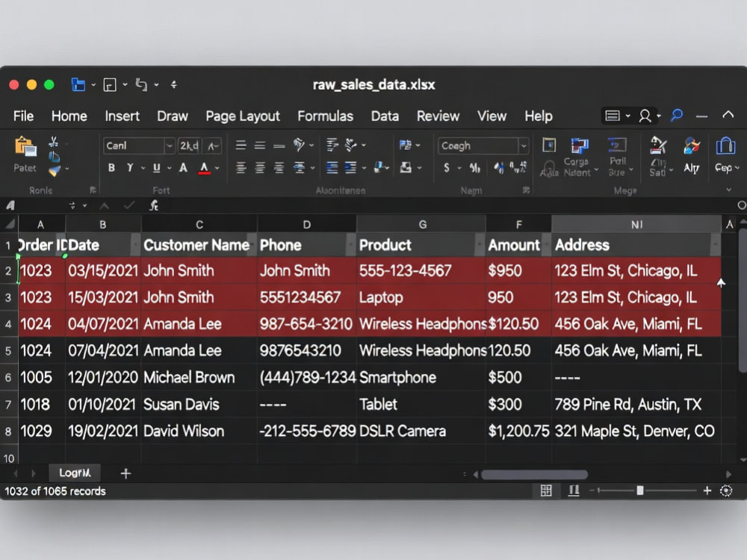Click the Cep ribbon icon
Viewport: 747px width, 560px height.
coord(725,146)
